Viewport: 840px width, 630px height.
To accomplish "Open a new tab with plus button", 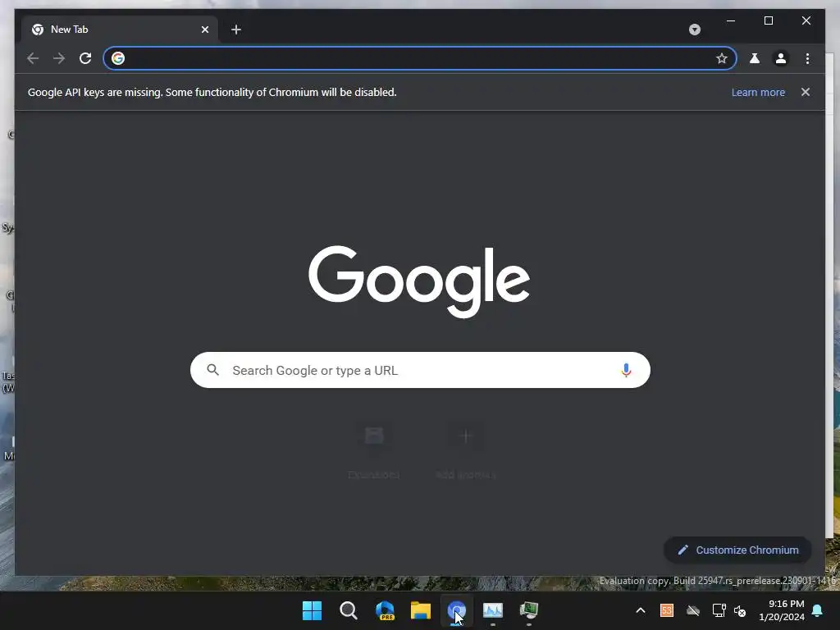I will (236, 30).
